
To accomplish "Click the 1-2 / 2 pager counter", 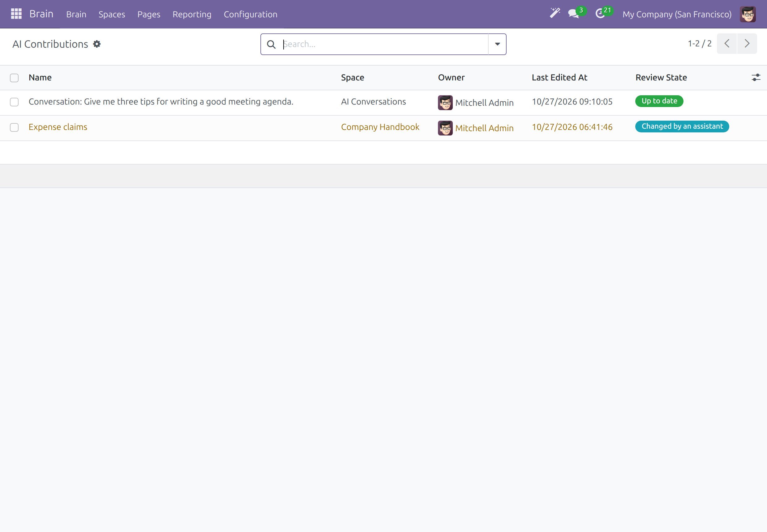I will pos(699,43).
